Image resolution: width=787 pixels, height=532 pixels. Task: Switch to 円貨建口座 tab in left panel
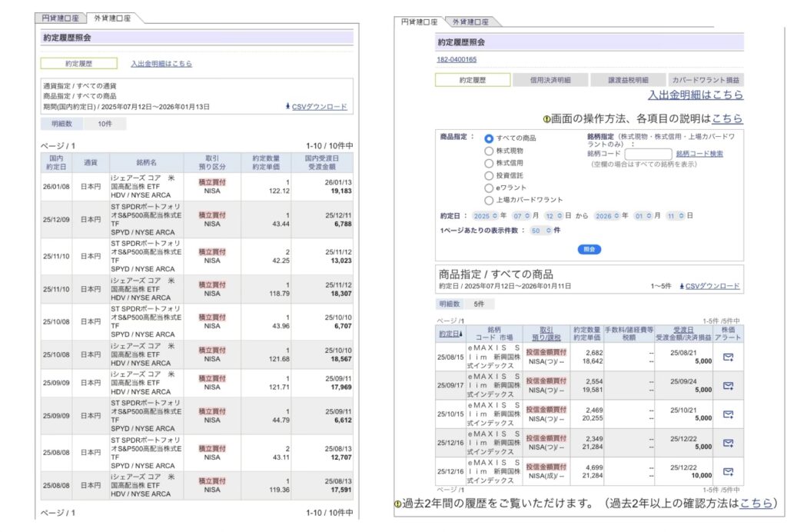[x=60, y=18]
